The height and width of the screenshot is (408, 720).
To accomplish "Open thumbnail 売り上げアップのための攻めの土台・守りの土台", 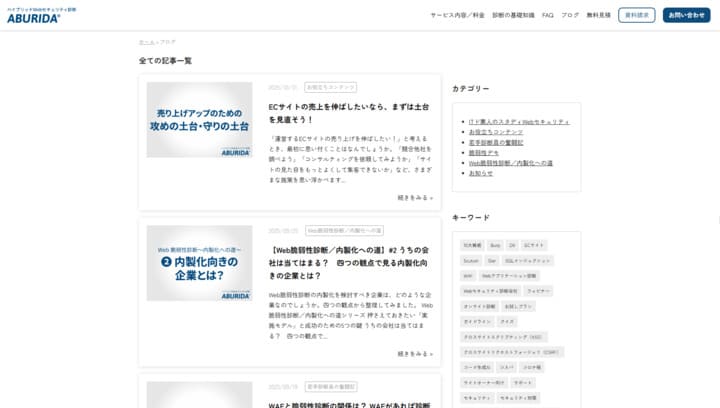I will pos(199,120).
